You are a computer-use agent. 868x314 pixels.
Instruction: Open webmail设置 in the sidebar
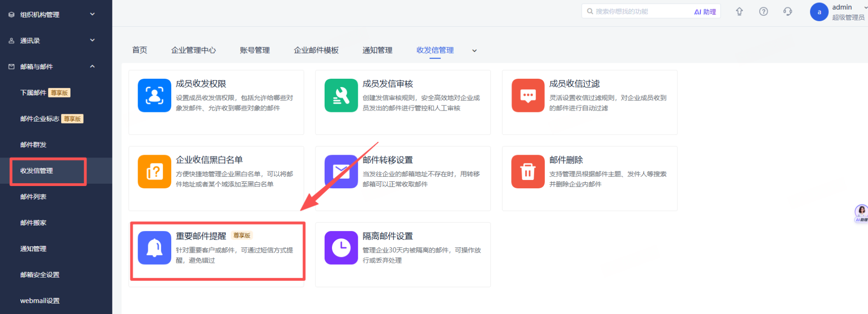click(x=40, y=301)
